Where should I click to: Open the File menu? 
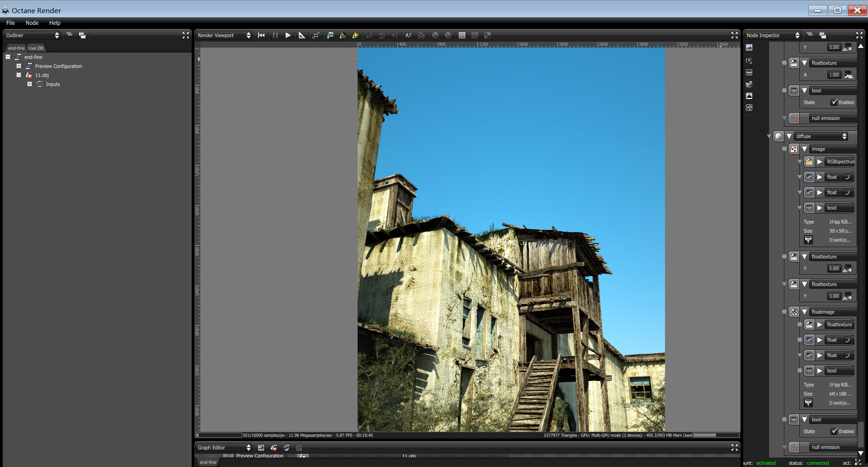click(x=10, y=23)
